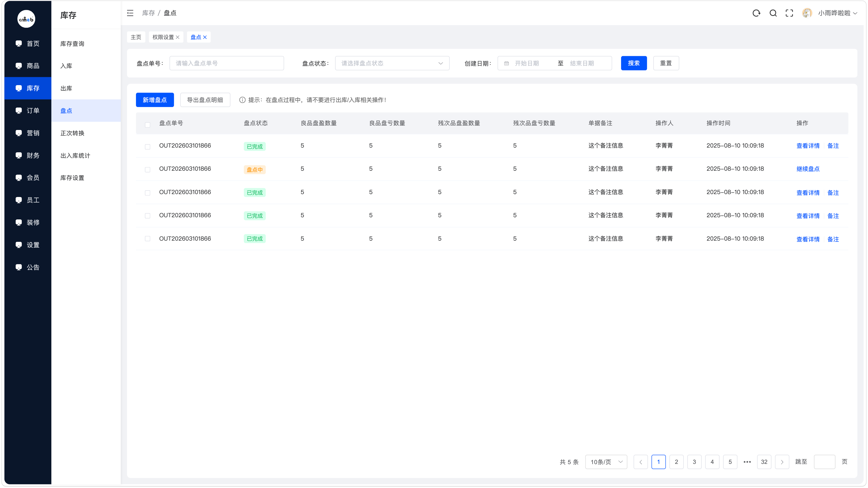Screen dimensions: 868x488
Task: Click the refresh icon in the header
Action: tap(756, 13)
